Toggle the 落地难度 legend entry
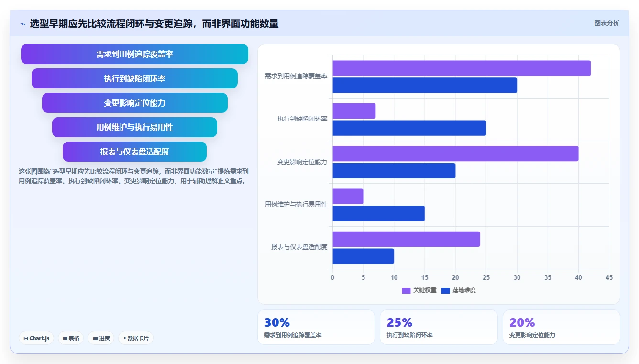This screenshot has width=639, height=364. [x=458, y=290]
